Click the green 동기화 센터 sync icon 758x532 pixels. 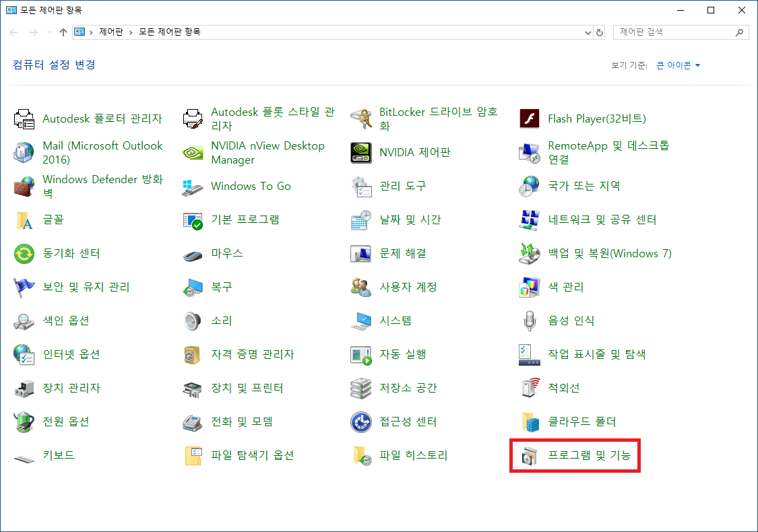click(24, 254)
